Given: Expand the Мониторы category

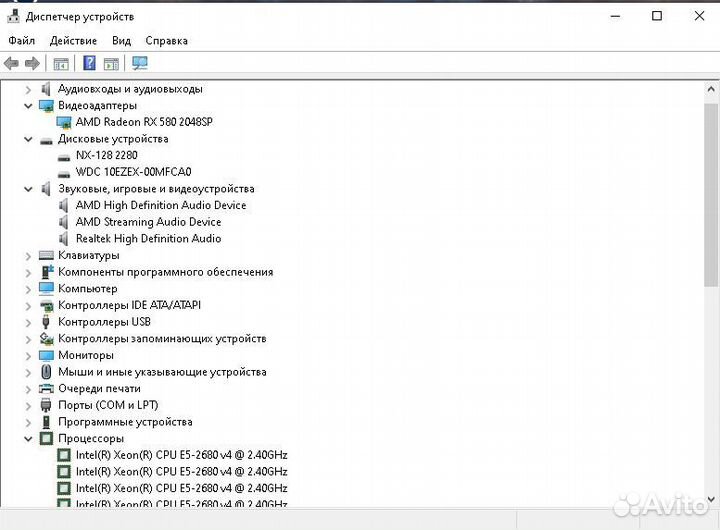Looking at the screenshot, I should click(28, 355).
